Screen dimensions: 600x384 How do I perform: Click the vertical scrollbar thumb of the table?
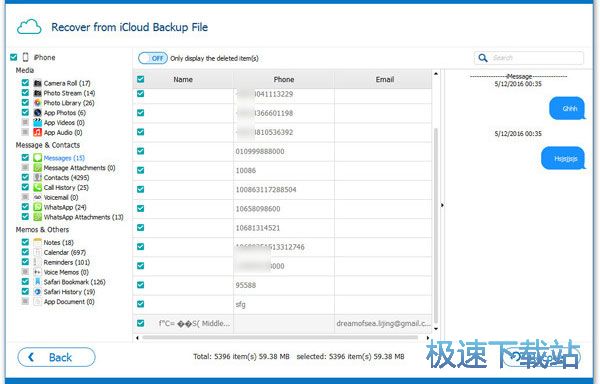tap(436, 226)
